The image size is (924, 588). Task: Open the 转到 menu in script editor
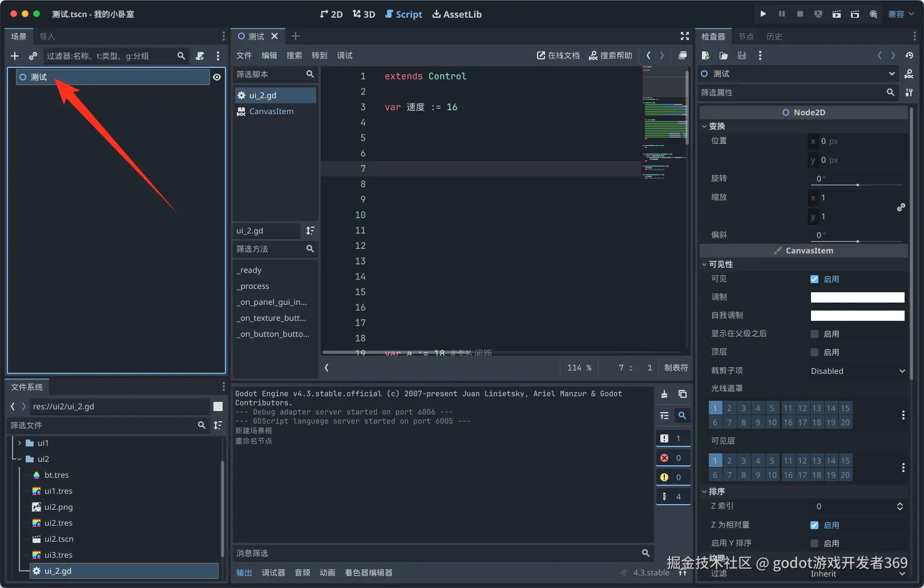[320, 55]
